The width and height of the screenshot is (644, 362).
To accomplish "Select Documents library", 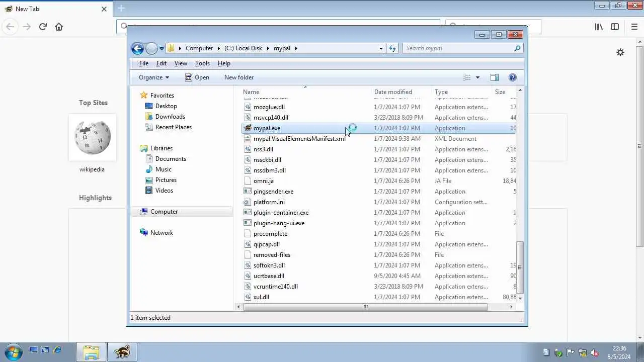I will (171, 159).
